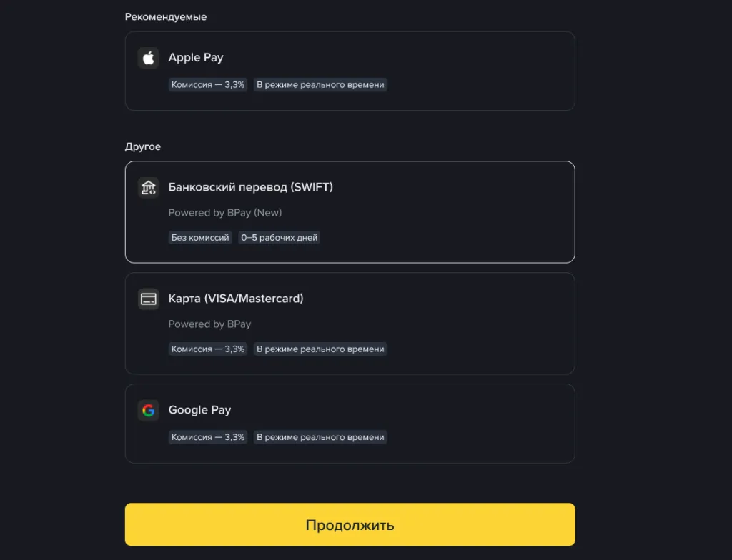Click the Google logo icon

point(149,410)
